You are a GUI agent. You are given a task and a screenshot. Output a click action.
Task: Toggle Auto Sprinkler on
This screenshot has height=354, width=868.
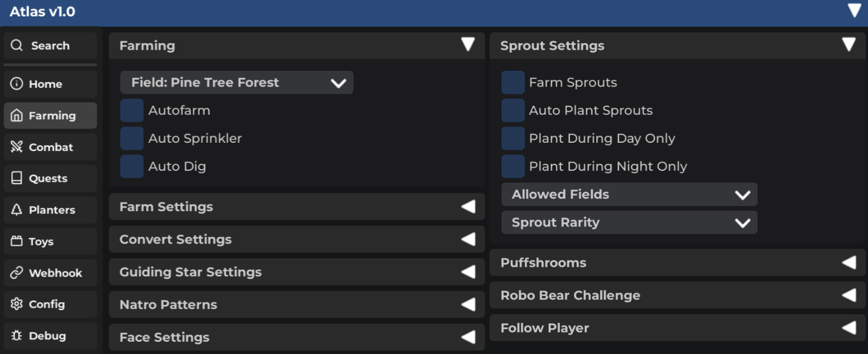click(x=132, y=139)
